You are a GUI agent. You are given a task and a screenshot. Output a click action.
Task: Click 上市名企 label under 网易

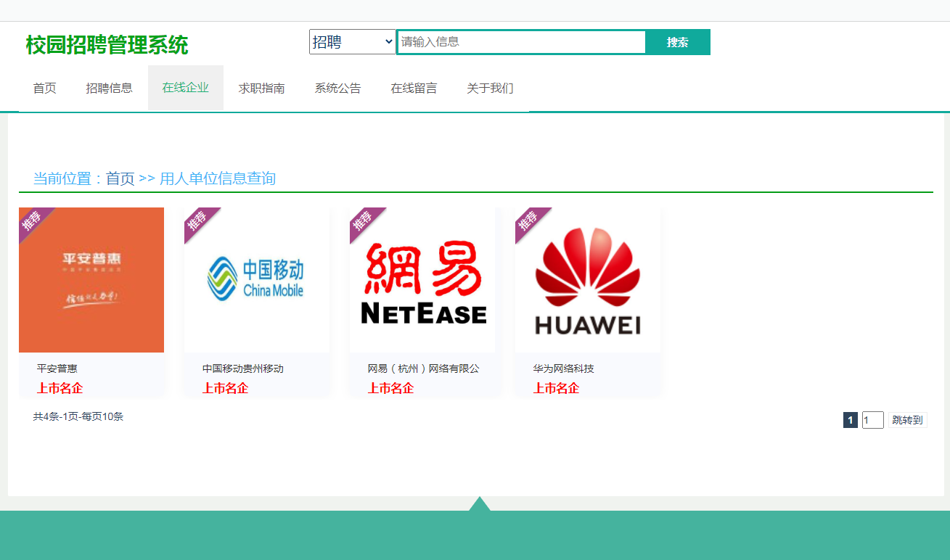pos(390,388)
